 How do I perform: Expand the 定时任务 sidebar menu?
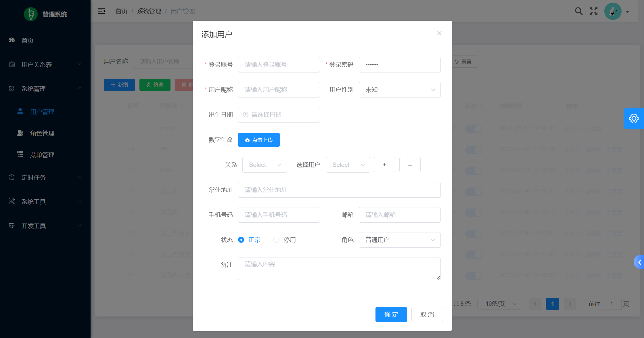point(45,177)
